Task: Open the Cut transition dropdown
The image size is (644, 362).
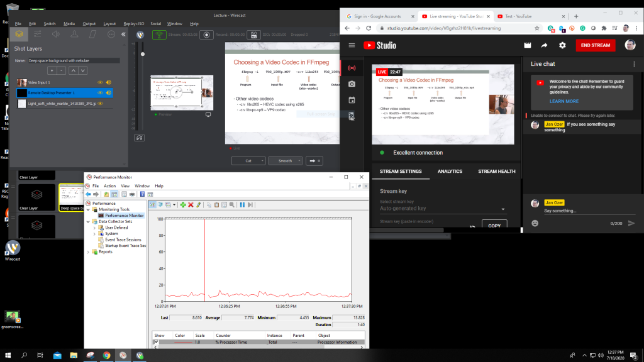Action: click(x=248, y=161)
